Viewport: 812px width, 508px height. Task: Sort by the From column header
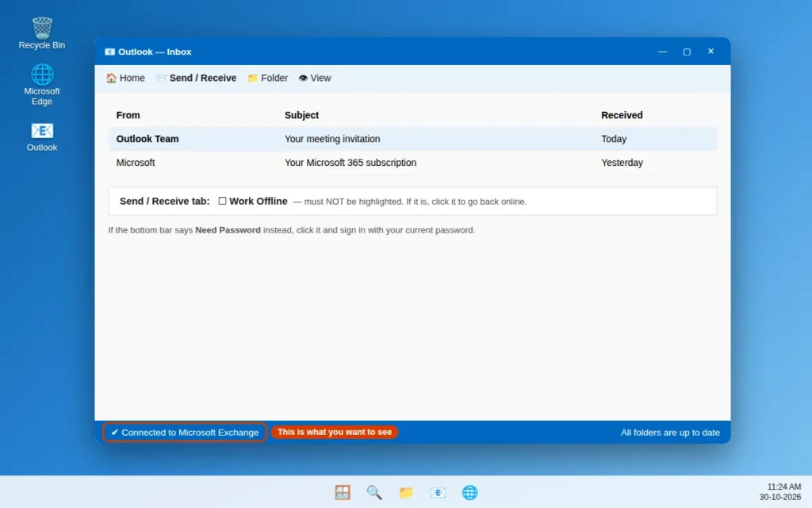click(128, 115)
